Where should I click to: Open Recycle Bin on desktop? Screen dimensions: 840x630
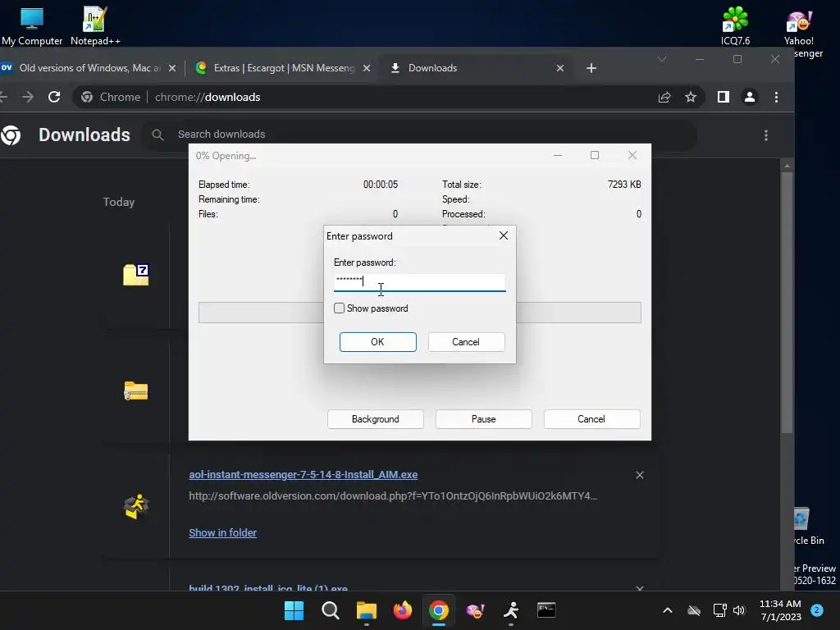point(806,526)
